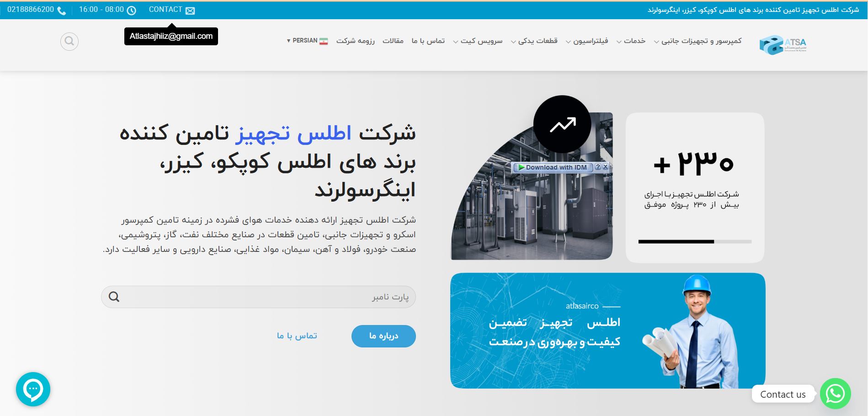Screen dimensions: 868x416
Task: Click the project progress bar under +۲۳۰
Action: [695, 241]
